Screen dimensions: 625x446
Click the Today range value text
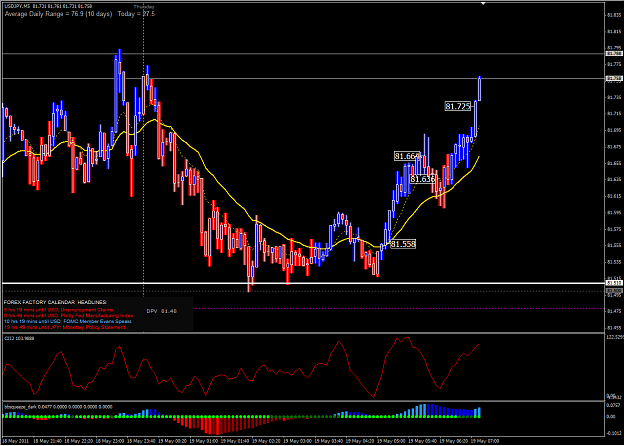coord(136,14)
